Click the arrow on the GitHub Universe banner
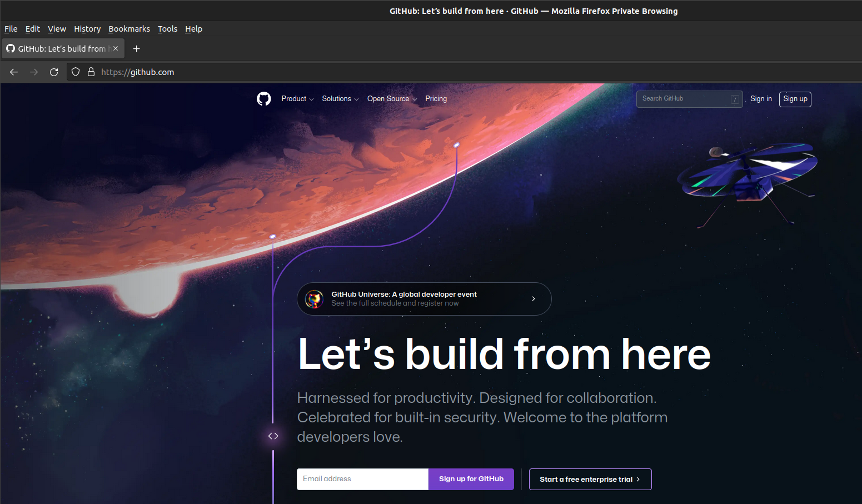The width and height of the screenshot is (862, 504). pos(534,299)
